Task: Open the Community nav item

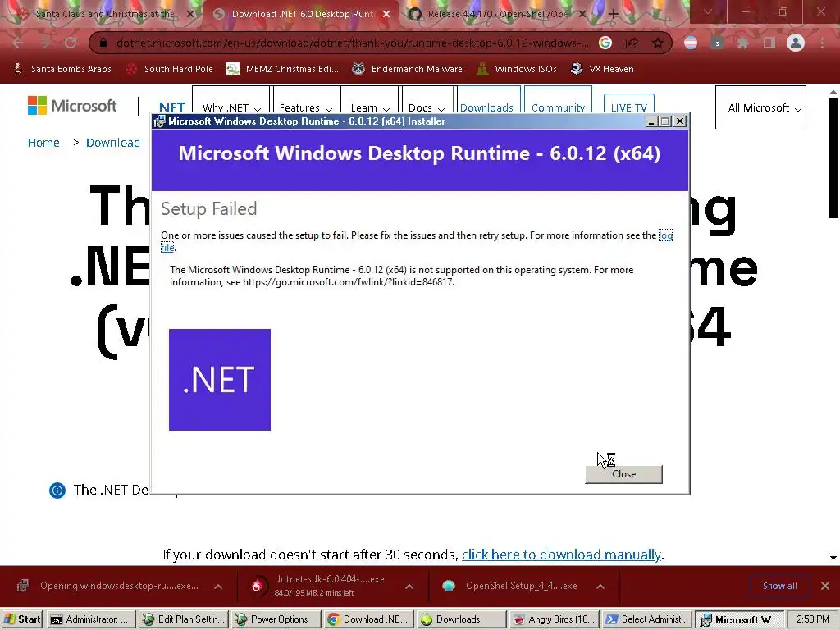Action: pos(558,107)
